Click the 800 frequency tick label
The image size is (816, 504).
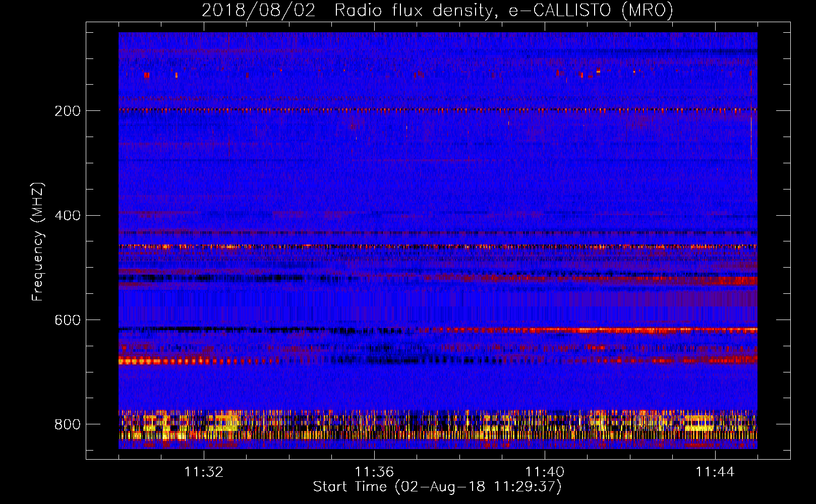(68, 424)
